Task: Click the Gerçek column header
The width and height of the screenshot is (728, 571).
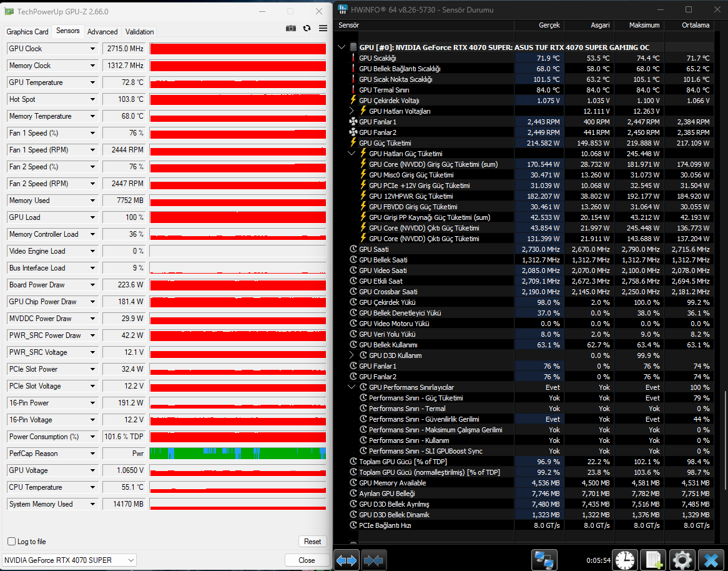Action: pos(539,25)
